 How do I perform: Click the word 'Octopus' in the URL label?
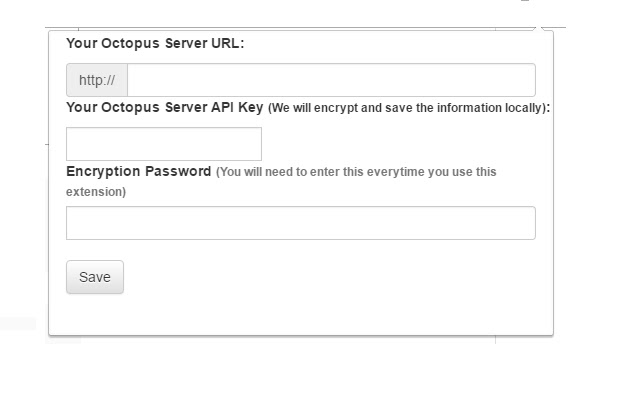click(x=130, y=44)
